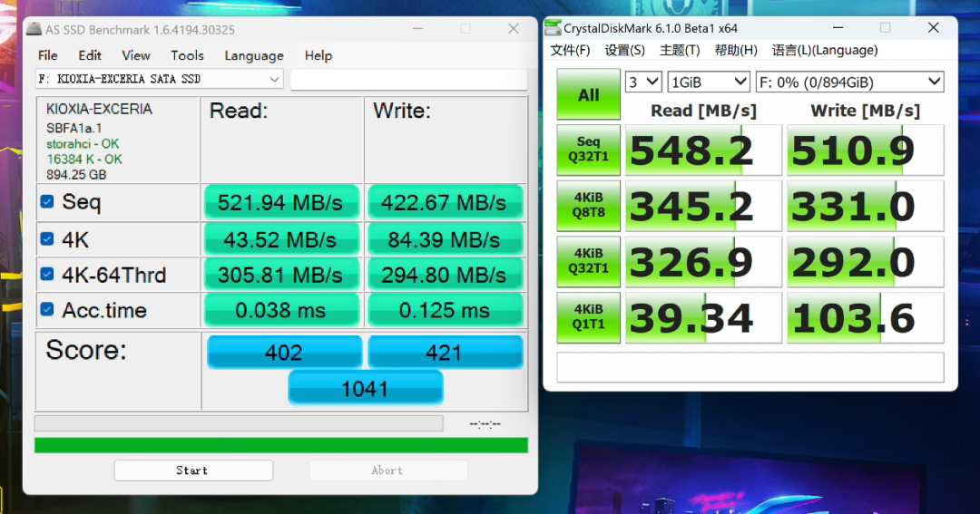Click the empty text field beside the drive dropdown
Viewport: 980px width, 514px height.
tap(408, 79)
